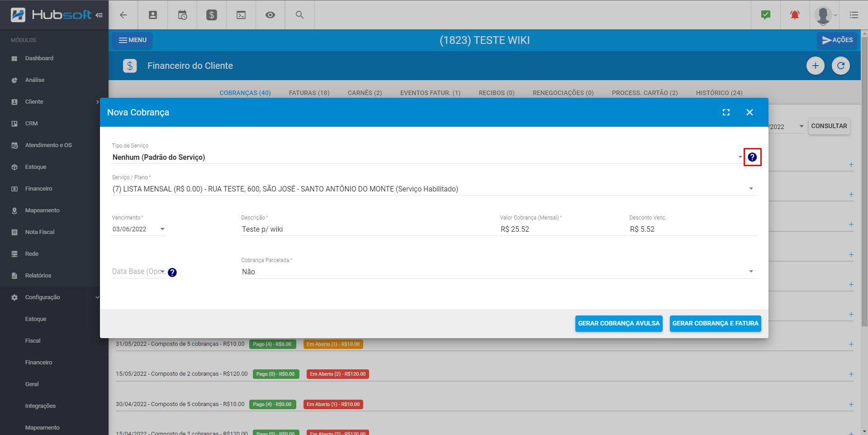The height and width of the screenshot is (435, 868).
Task: Switch to EVENTOS FATUR. (1) tab
Action: [430, 93]
